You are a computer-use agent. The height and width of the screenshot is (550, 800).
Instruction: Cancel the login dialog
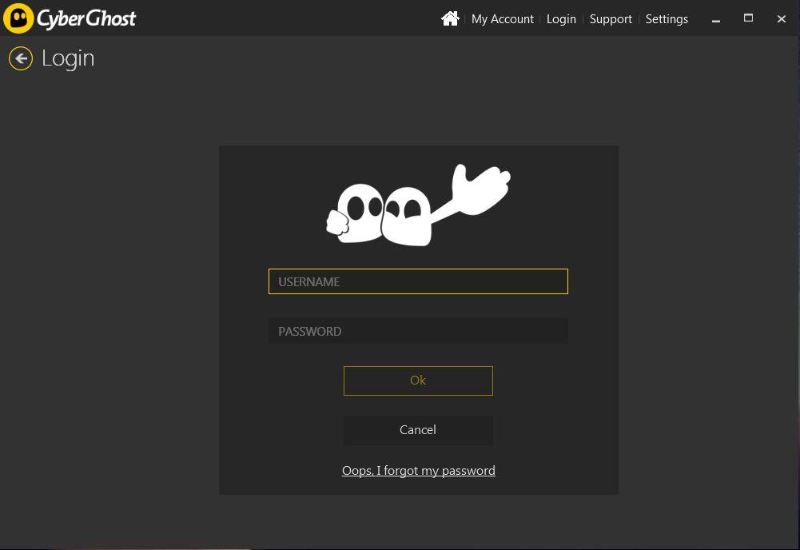(418, 430)
